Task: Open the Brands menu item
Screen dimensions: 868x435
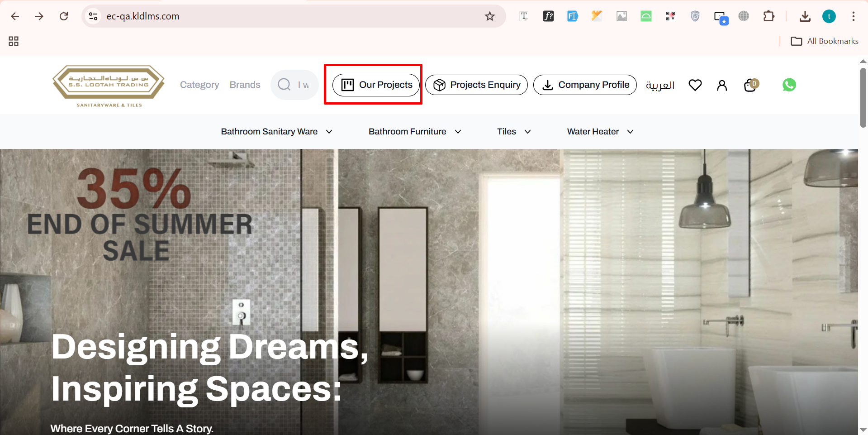Action: pos(245,85)
